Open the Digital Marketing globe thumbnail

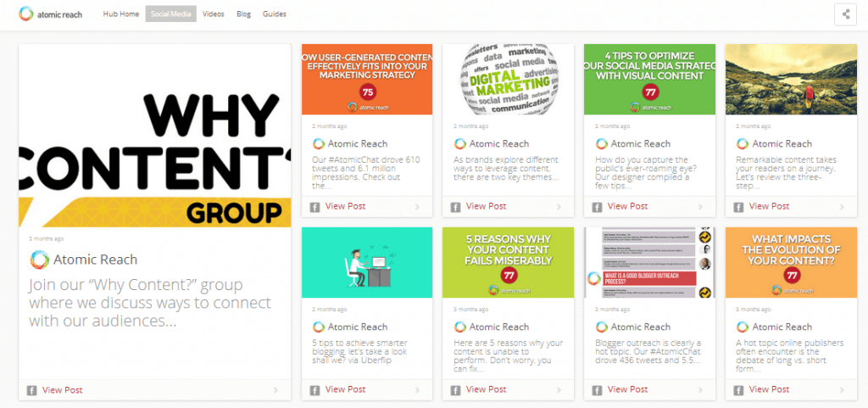coord(508,79)
